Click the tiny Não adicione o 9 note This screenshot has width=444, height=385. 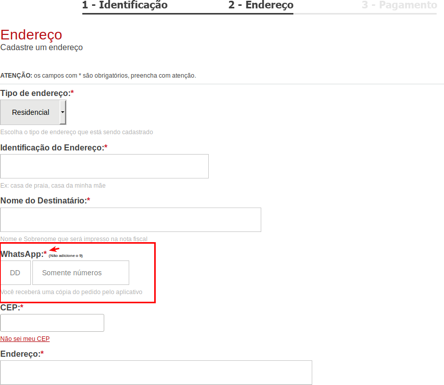point(66,256)
